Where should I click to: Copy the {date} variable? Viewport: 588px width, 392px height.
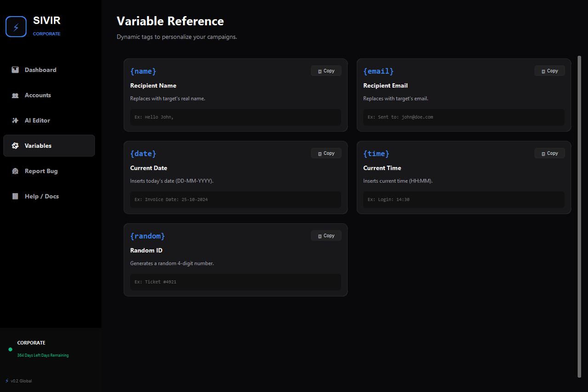[326, 153]
